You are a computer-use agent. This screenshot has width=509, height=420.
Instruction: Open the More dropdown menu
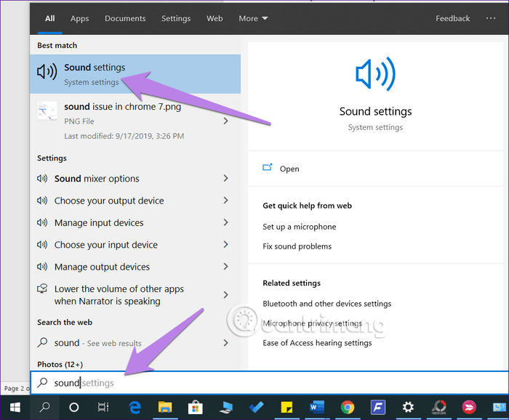tap(253, 18)
